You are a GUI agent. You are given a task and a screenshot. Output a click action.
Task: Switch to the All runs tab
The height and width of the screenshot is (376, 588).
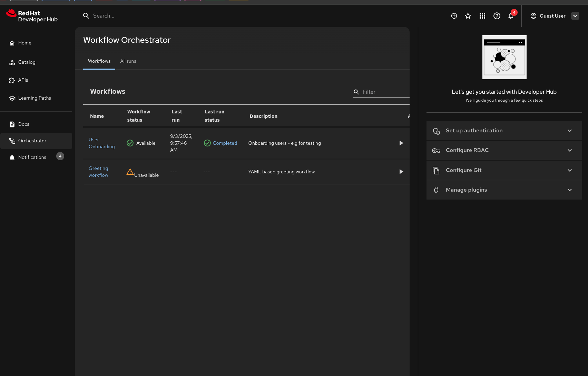tap(128, 61)
